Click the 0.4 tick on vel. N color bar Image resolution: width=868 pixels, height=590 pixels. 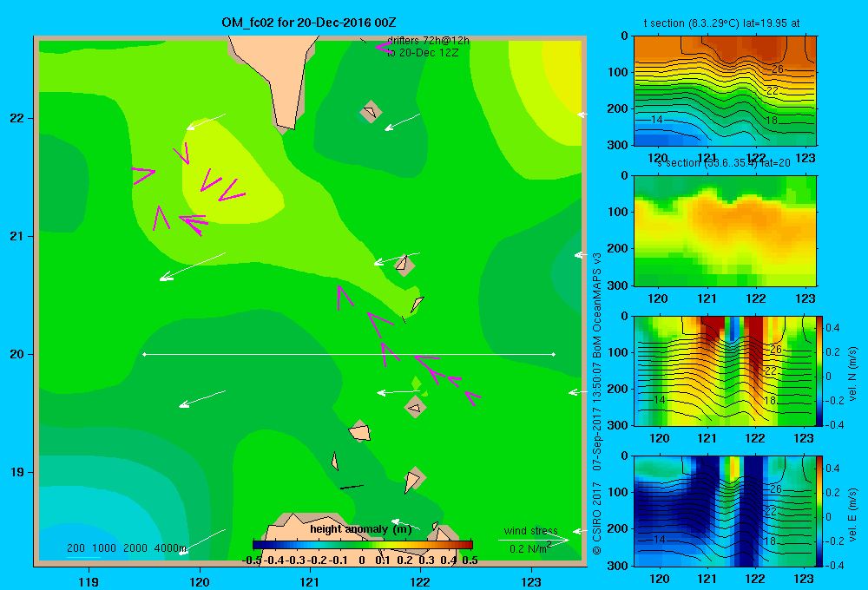(833, 328)
